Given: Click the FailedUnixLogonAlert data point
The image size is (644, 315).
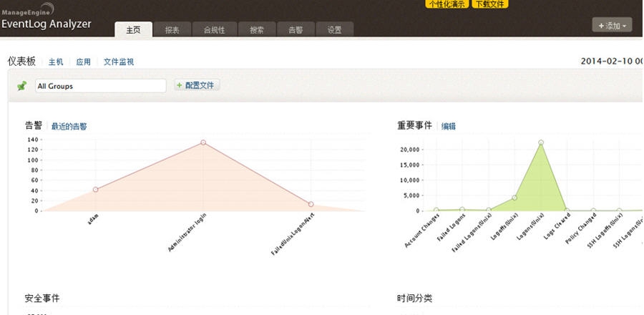Looking at the screenshot, I should click(311, 204).
